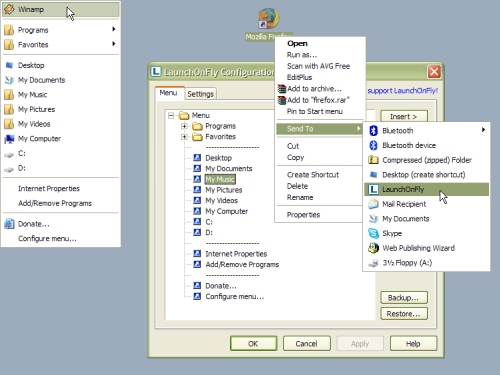500x375 pixels.
Task: Select Add/Remove Programs in the configuration tree
Action: (x=242, y=264)
